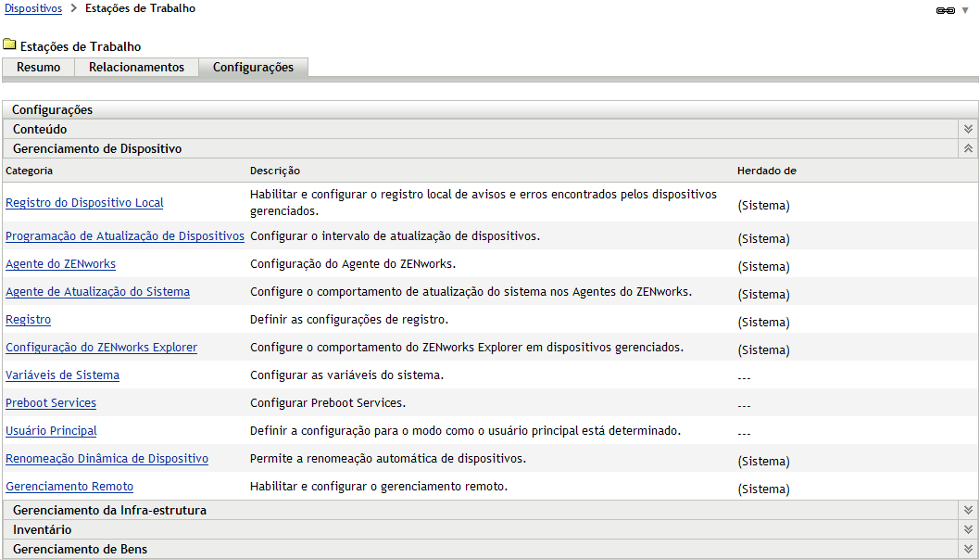Viewport: 980px width, 559px height.
Task: Expand the Conteúdo section
Action: coord(968,129)
